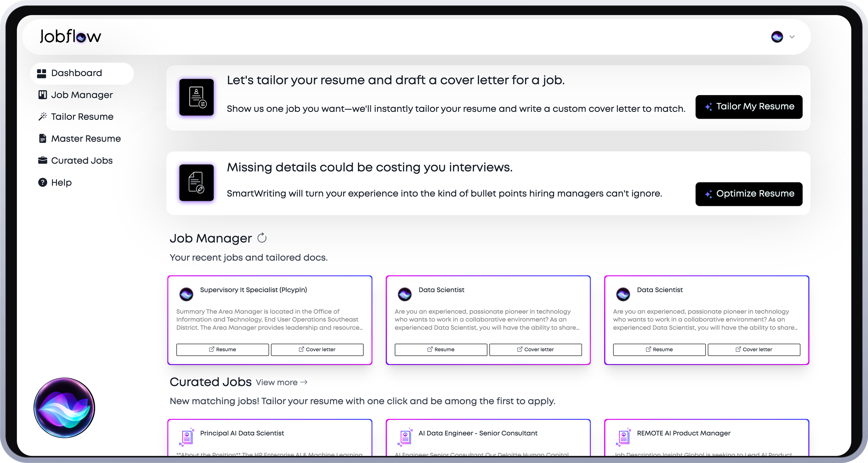Click the Tailor Resume magic wand icon

[x=42, y=117]
